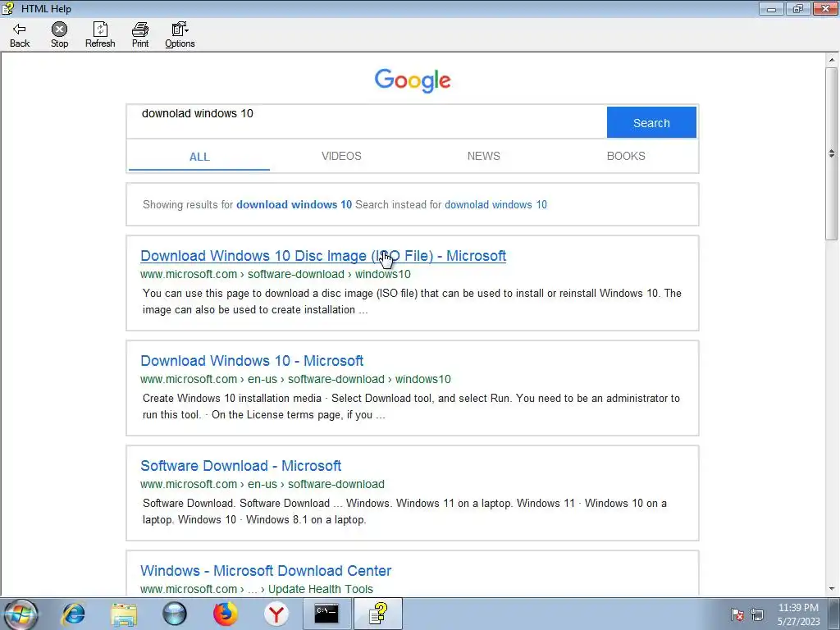Open the Windows Start orb
This screenshot has height=630, width=840.
pos(21,614)
